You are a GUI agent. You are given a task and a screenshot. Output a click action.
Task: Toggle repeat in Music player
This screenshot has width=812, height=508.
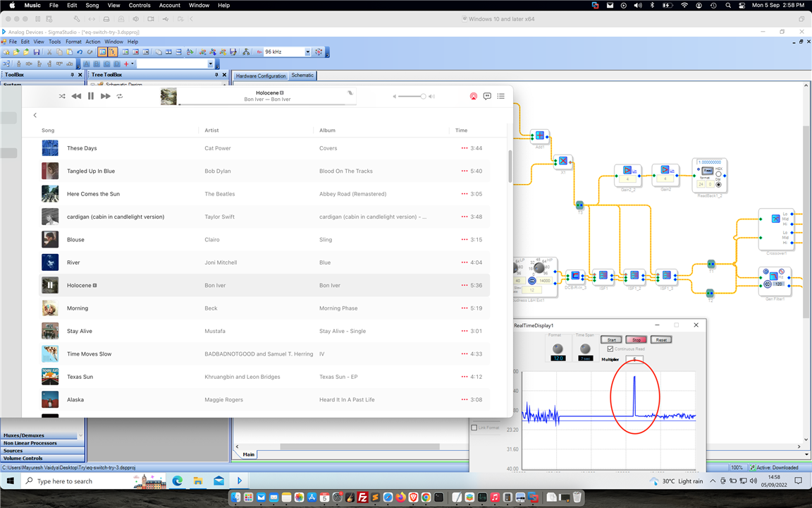120,96
